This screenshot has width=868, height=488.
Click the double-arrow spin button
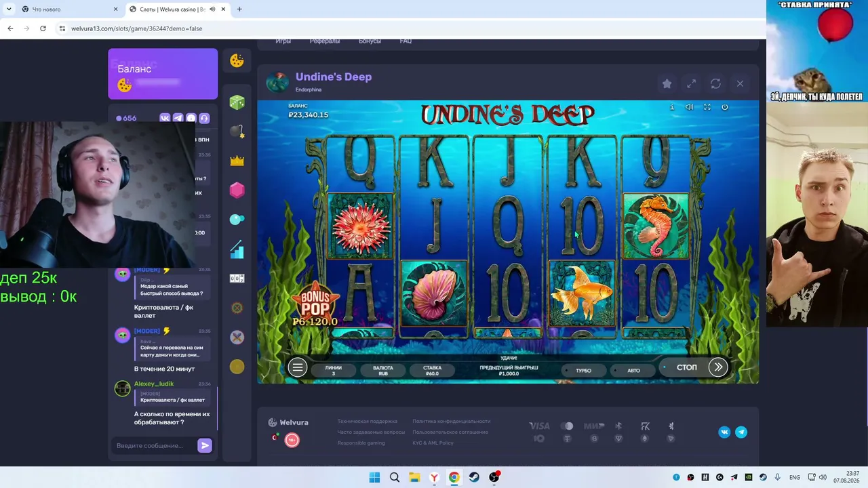[x=718, y=367]
